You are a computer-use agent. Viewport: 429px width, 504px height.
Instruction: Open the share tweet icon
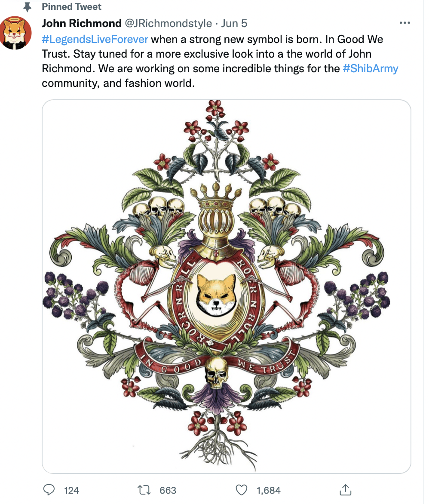point(346,490)
